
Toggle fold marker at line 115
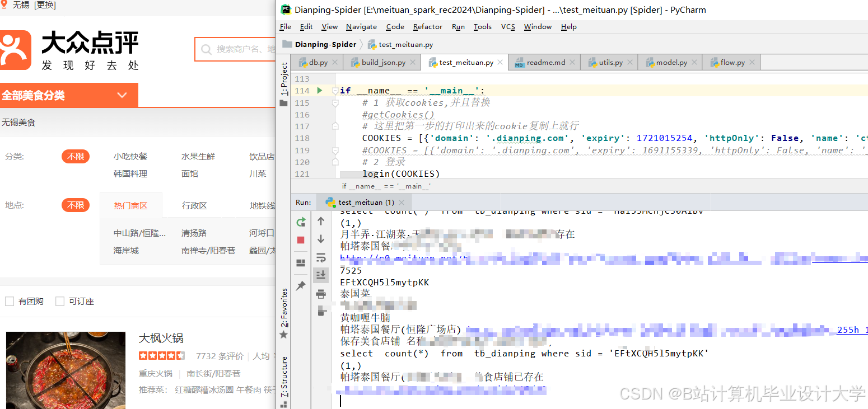335,103
